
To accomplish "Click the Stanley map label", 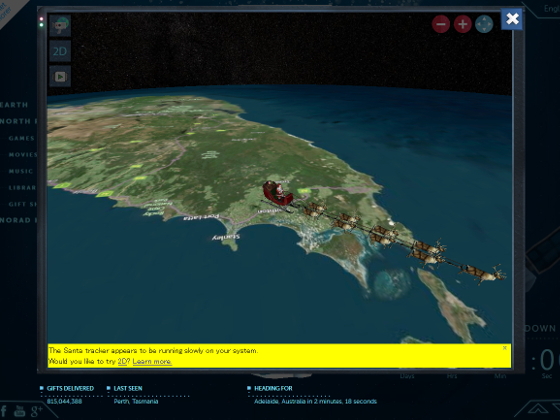I will 225,237.
